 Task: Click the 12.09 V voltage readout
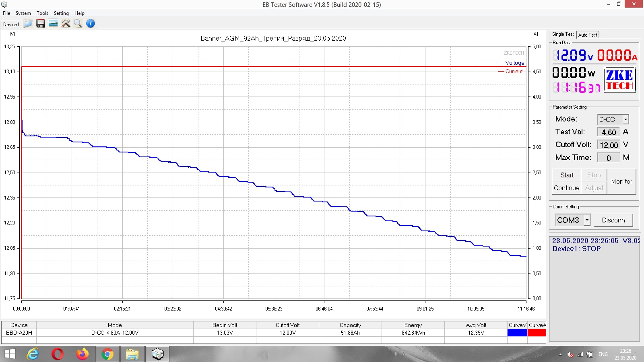(573, 56)
